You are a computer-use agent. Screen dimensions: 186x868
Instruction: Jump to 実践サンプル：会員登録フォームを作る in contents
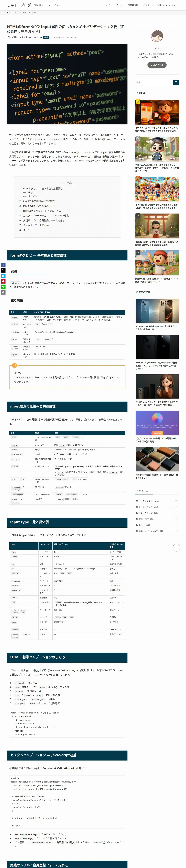pyautogui.click(x=44, y=220)
